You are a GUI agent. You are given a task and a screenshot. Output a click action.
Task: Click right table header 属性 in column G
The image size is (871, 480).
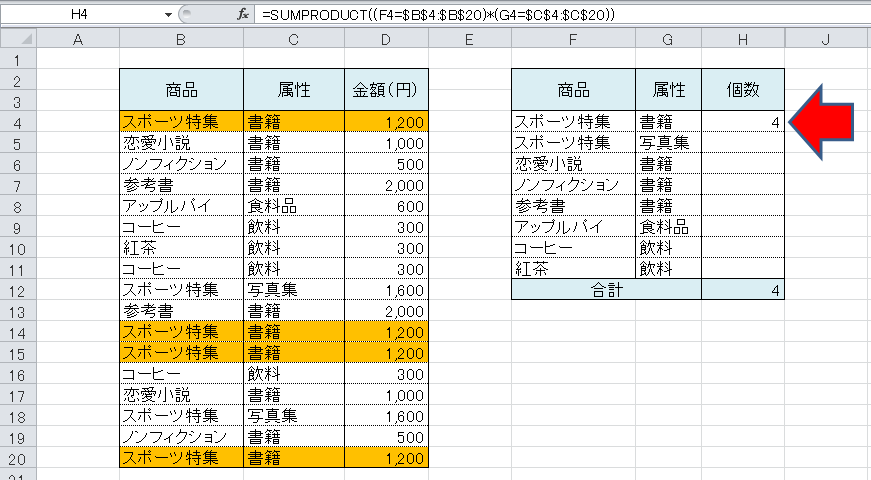668,89
